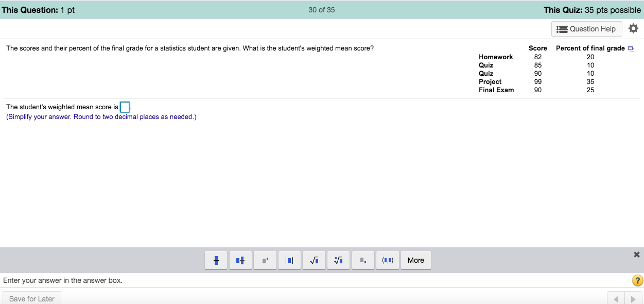Insert a subscript template
This screenshot has width=644, height=304.
pyautogui.click(x=363, y=261)
